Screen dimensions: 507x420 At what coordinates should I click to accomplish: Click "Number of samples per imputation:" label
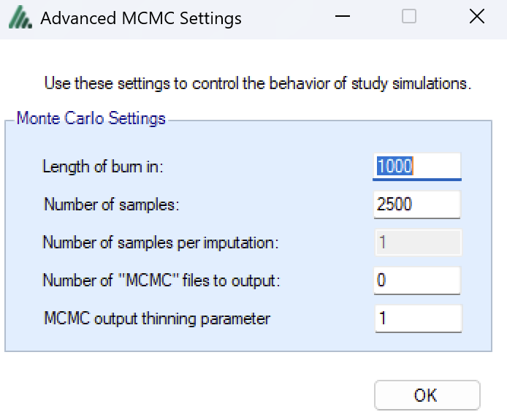[160, 243]
